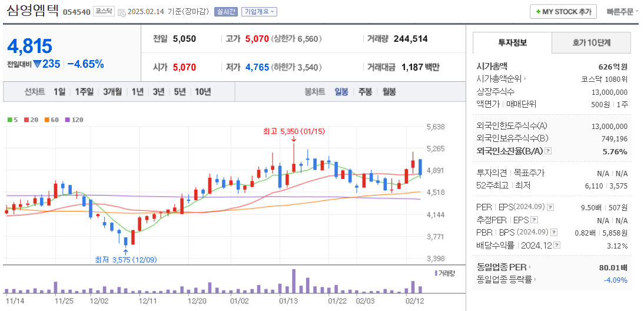This screenshot has height=311, width=644.
Task: Click the 시가총액 value 626억원
Action: (613, 67)
